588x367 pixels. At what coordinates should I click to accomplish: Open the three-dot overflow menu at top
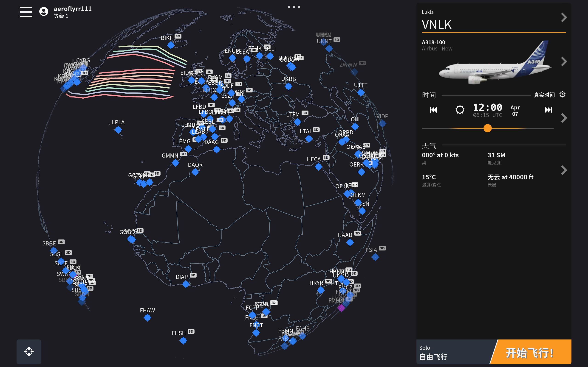(294, 7)
